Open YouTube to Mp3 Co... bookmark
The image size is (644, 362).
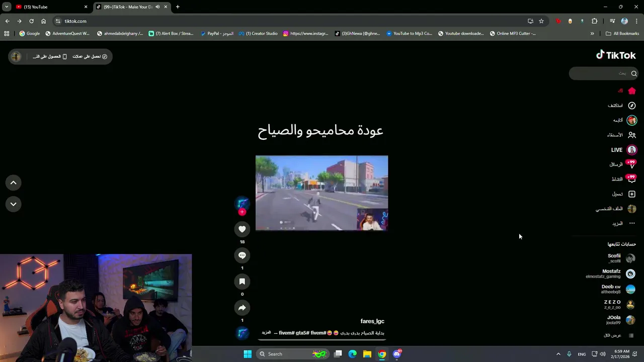click(409, 34)
